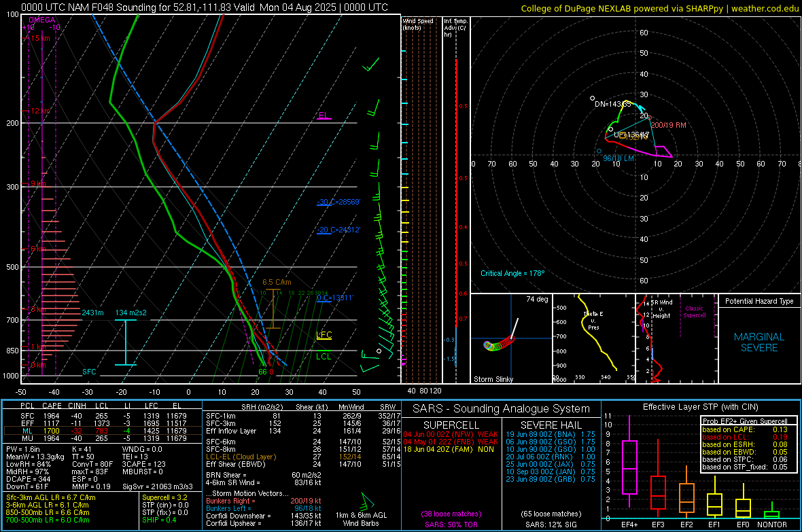Click the '6.5 C/km' lapse rate annotation
The image size is (802, 532).
[277, 282]
